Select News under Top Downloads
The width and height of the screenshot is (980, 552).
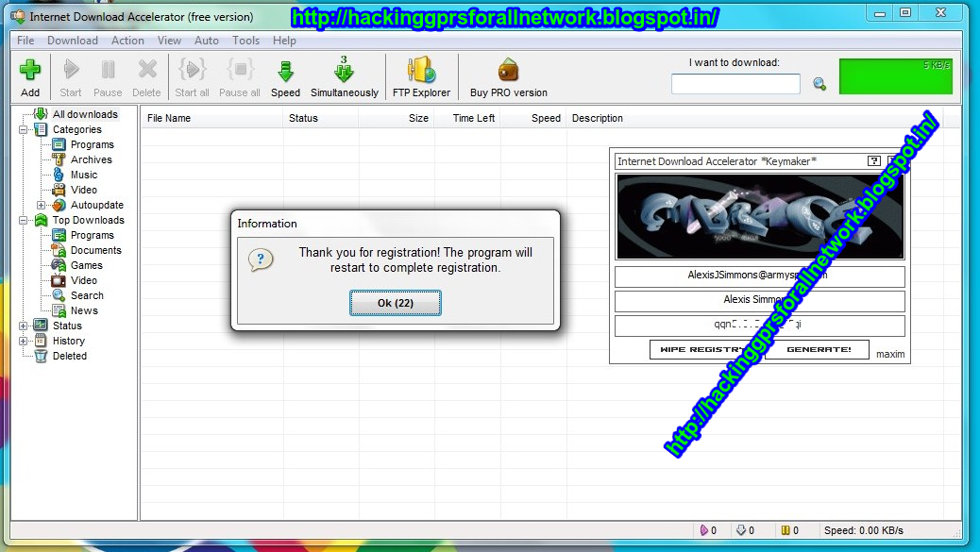click(84, 310)
